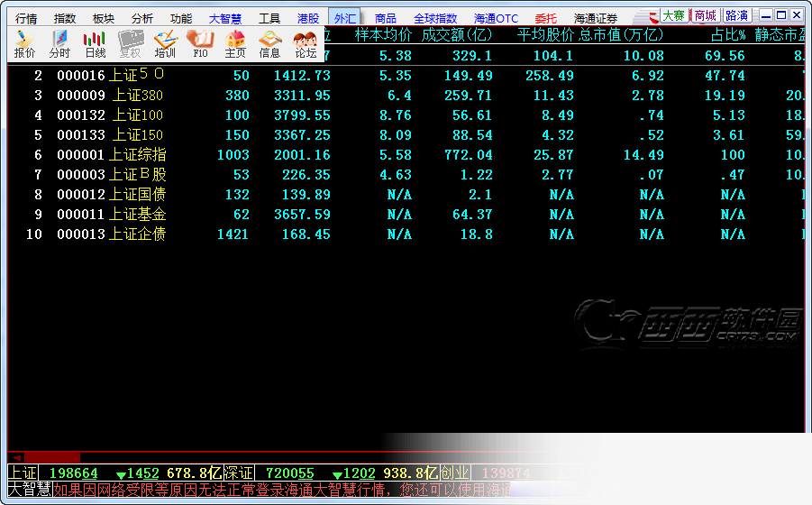Screen dimensions: 812x505
Task: Sort by 平均股价 column header
Action: 545,35
